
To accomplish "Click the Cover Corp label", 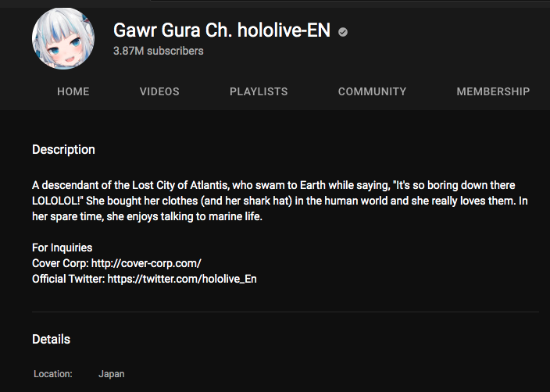I will [60, 263].
